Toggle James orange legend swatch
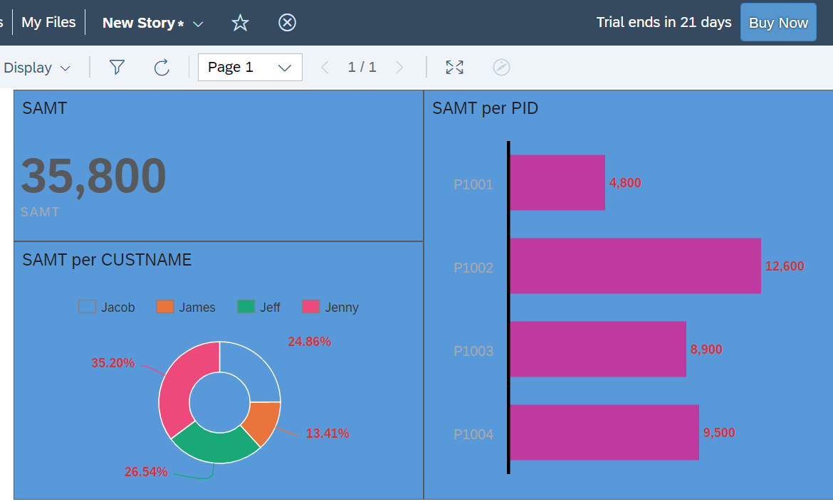 click(164, 306)
